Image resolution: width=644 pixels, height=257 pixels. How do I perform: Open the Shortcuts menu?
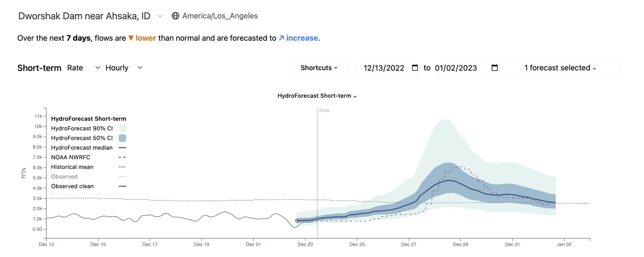coord(320,68)
